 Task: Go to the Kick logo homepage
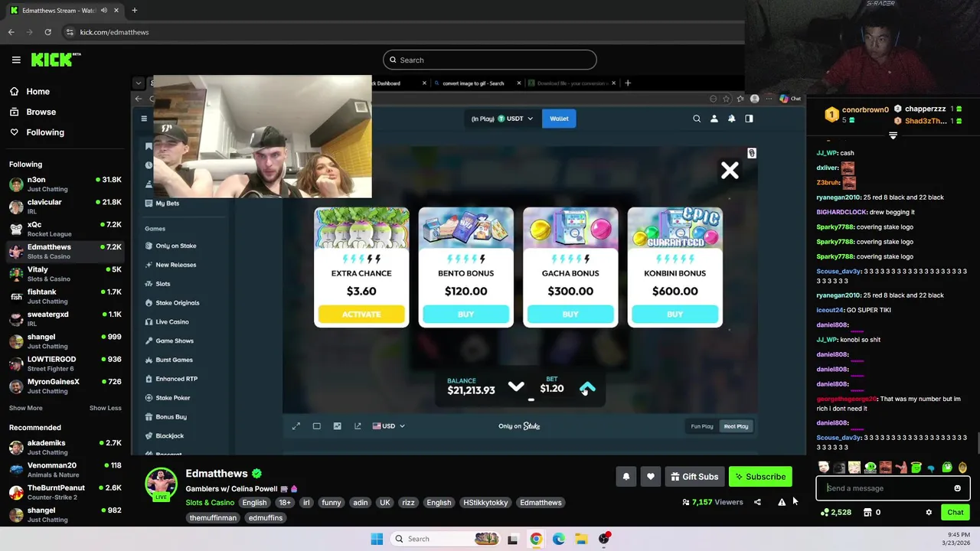pos(55,60)
